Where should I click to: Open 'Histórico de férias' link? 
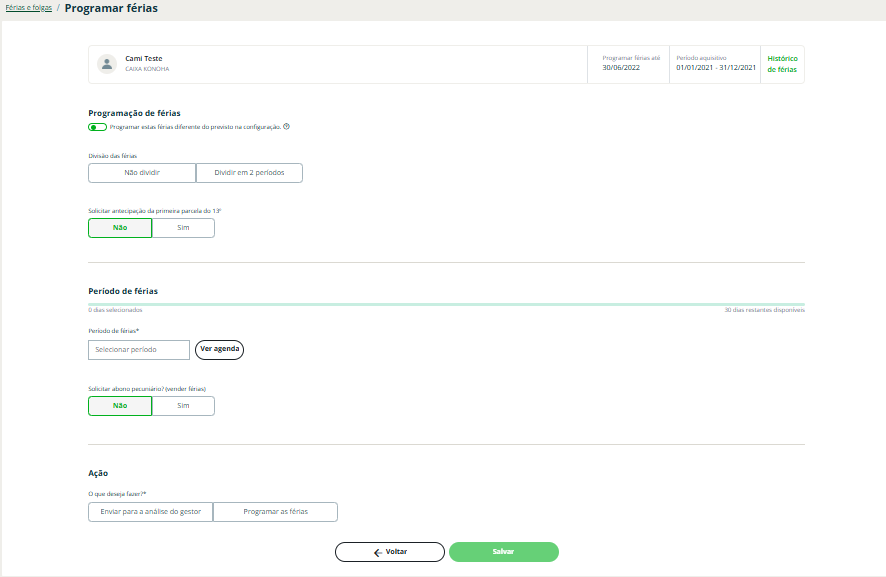click(782, 64)
